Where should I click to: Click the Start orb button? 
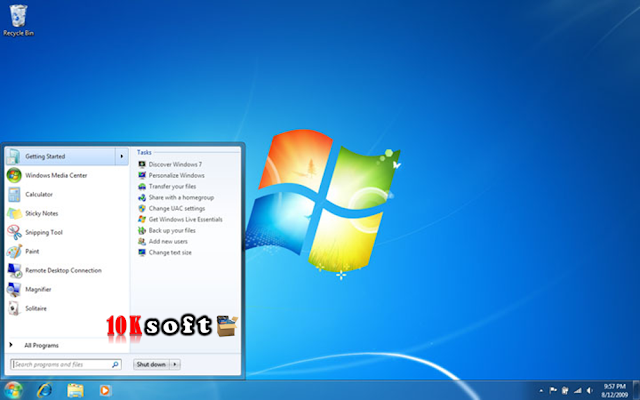(13, 391)
